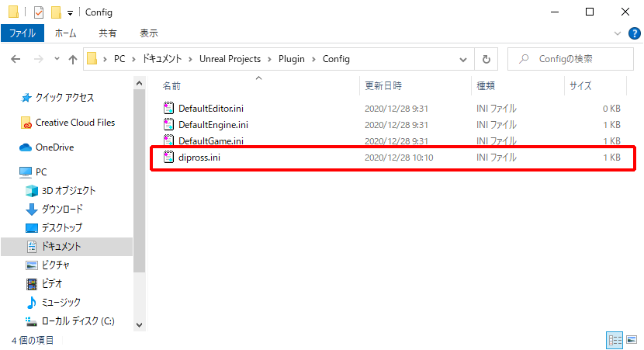The height and width of the screenshot is (350, 644).
Task: Open 3D オブジェクト folder in sidebar
Action: pos(68,191)
